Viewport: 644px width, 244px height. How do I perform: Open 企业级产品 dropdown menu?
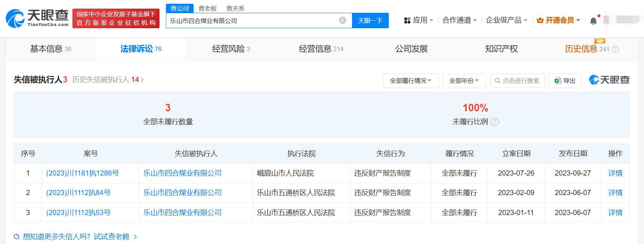pyautogui.click(x=506, y=20)
